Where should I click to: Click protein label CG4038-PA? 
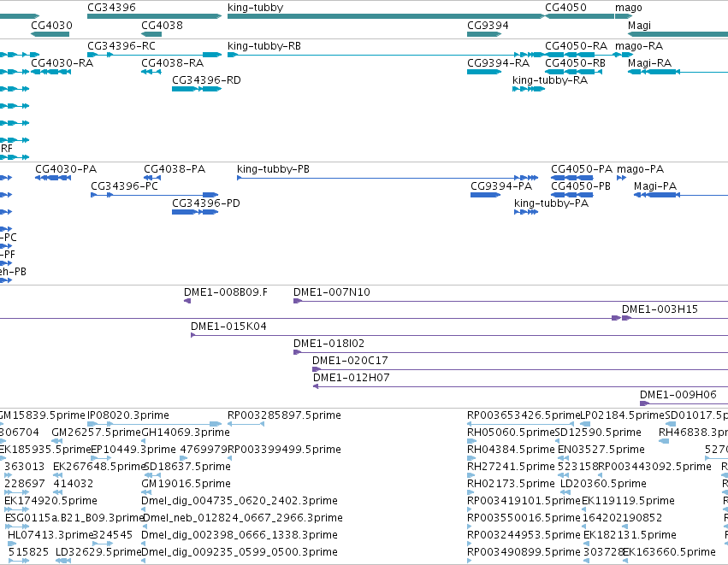coord(175,169)
